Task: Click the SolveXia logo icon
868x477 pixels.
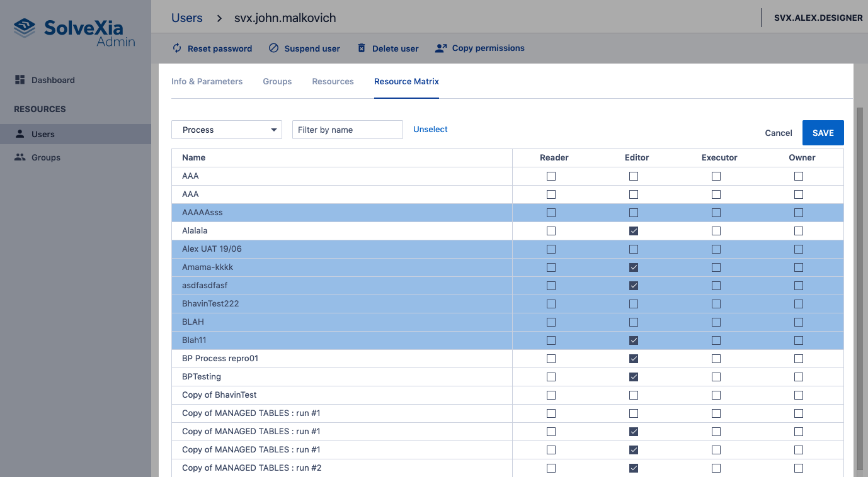Action: (x=25, y=28)
